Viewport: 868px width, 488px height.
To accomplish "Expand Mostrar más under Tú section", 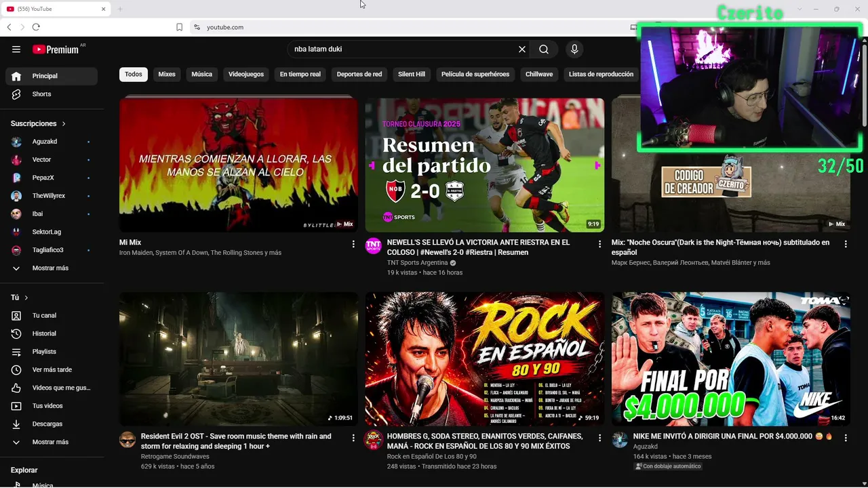I will [x=52, y=442].
